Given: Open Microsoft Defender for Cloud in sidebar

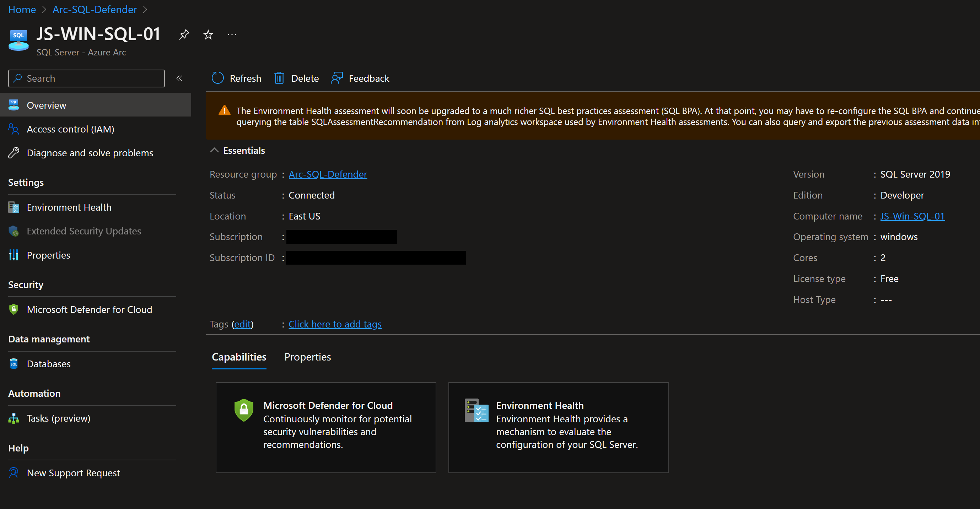Looking at the screenshot, I should tap(90, 309).
